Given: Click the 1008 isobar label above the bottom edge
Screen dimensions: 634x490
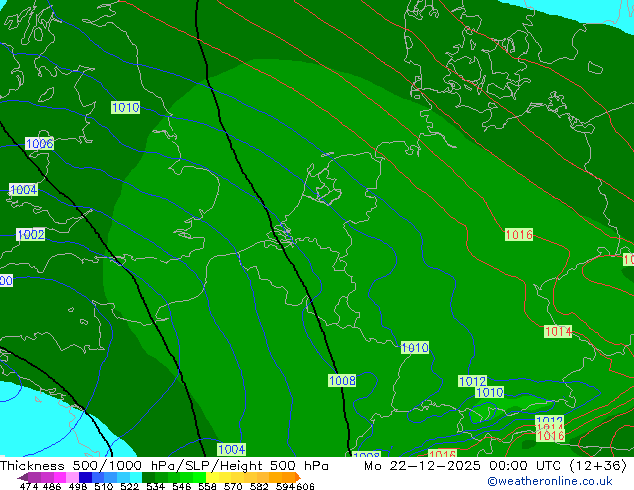Looking at the screenshot, I should pos(342,380).
